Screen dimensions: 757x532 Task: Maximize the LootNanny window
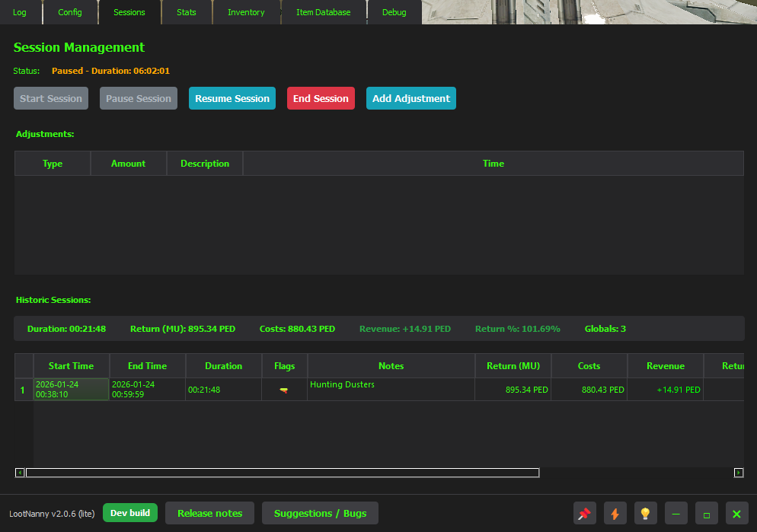tap(706, 513)
